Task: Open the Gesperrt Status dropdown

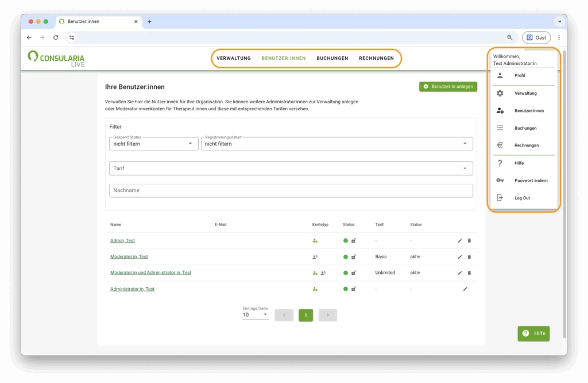Action: coord(153,144)
